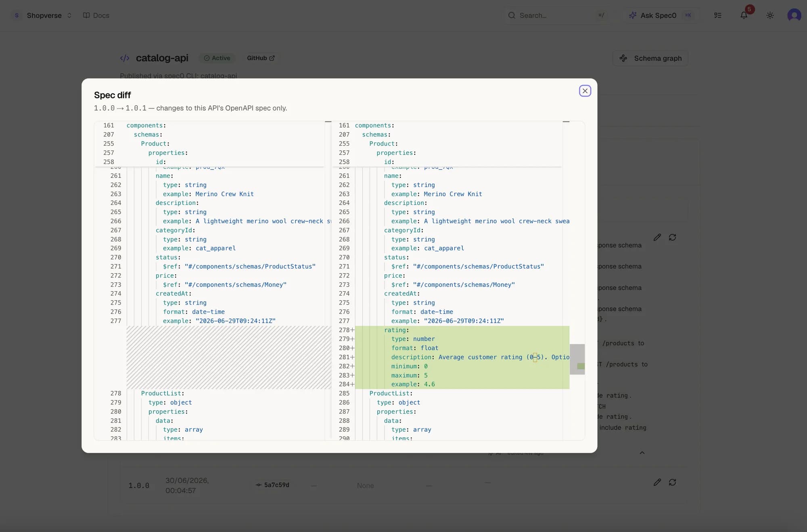Click 'createdAt:' in the right pane
Screen dimensions: 807x532
pyautogui.click(x=402, y=294)
